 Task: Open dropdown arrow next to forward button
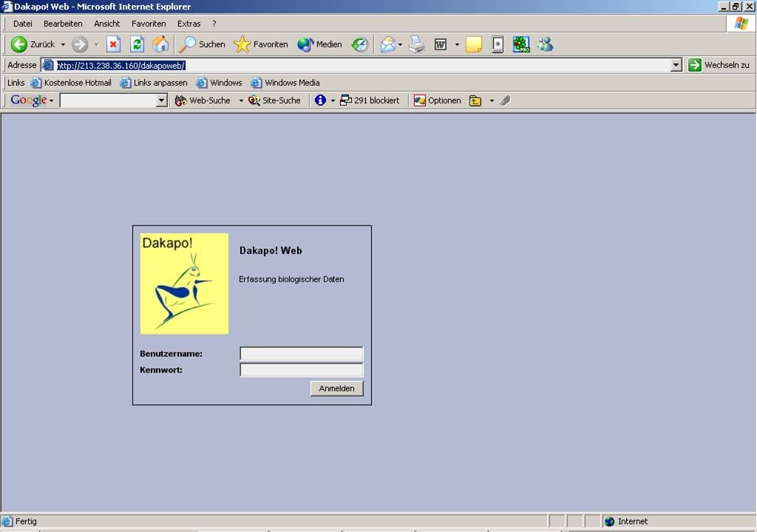(97, 44)
